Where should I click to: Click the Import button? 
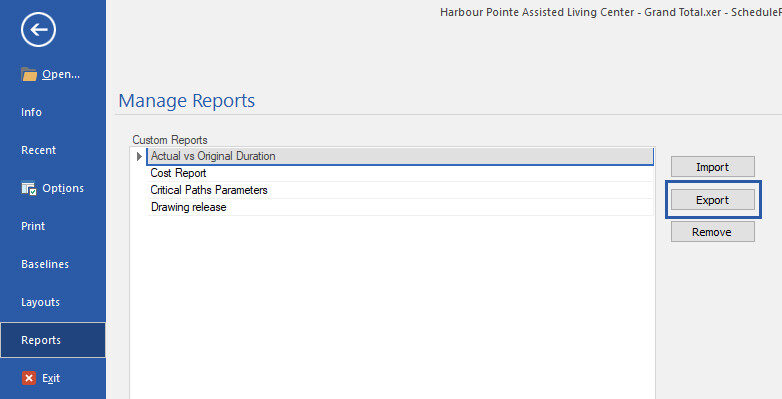[x=713, y=167]
